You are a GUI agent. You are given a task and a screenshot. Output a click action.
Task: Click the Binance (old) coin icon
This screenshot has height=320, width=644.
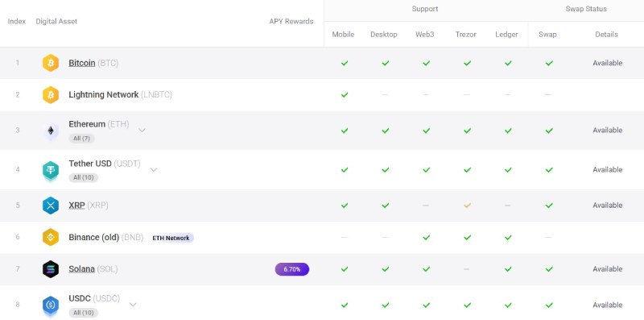click(x=51, y=237)
